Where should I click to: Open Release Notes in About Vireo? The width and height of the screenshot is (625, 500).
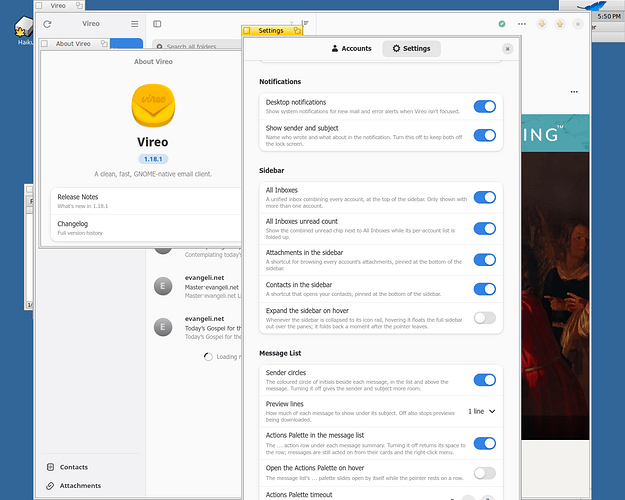[x=146, y=201]
